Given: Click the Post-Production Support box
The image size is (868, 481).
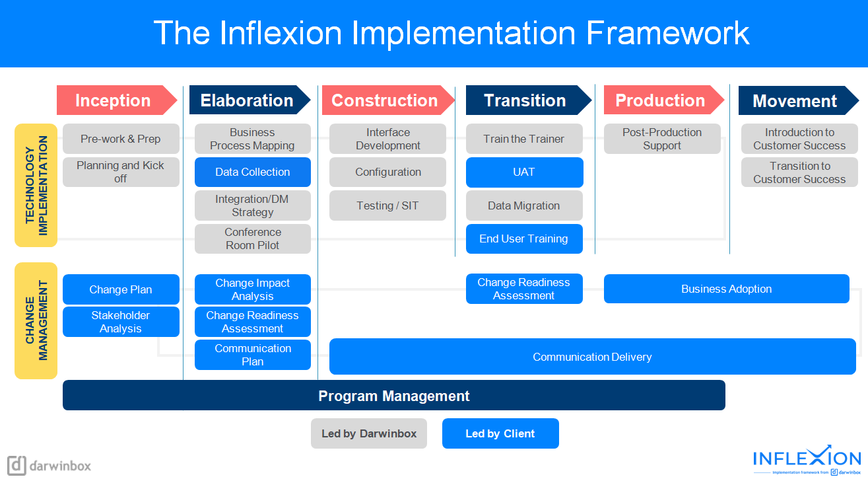Looking at the screenshot, I should click(x=662, y=139).
